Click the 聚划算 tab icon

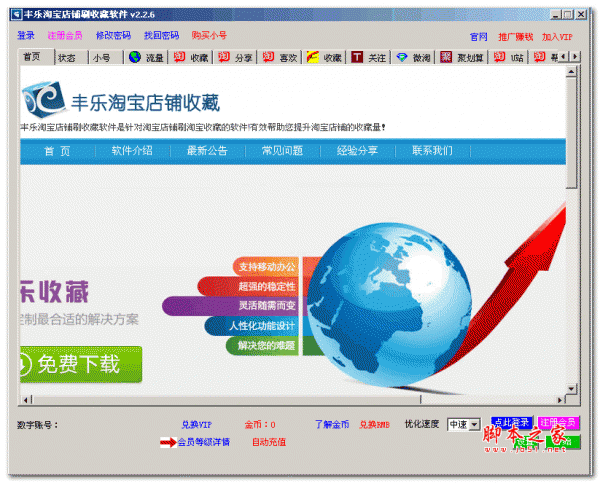pos(446,57)
